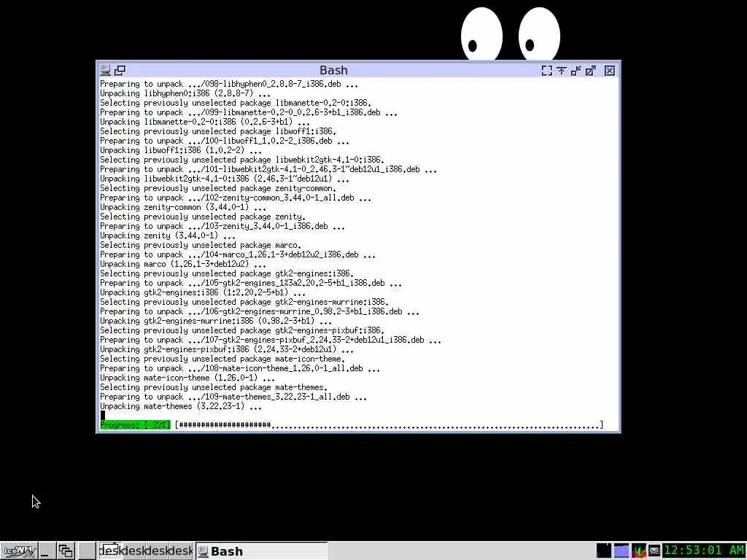Click the 12:53:01 AM taskbar clock
This screenshot has height=560, width=747.
tap(704, 551)
